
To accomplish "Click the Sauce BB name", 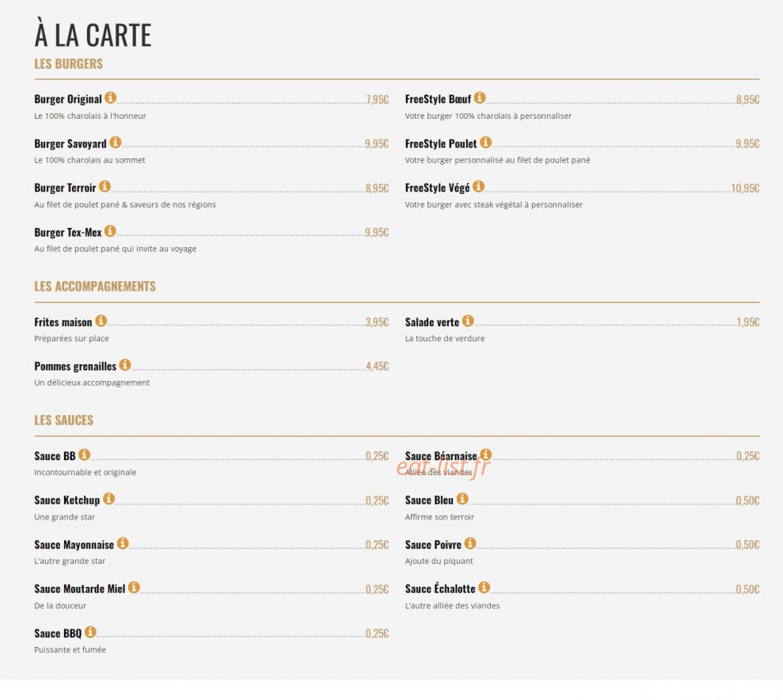I will (x=55, y=456).
